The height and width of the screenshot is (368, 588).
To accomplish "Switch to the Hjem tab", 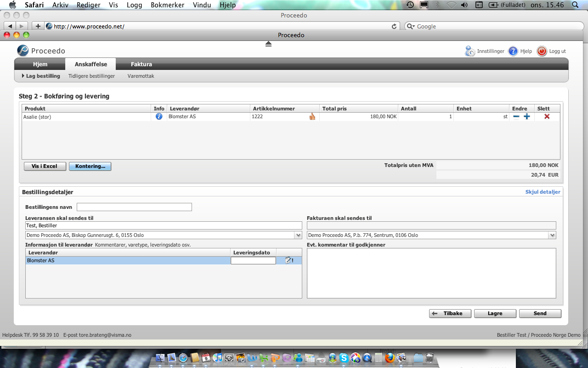I will 40,64.
